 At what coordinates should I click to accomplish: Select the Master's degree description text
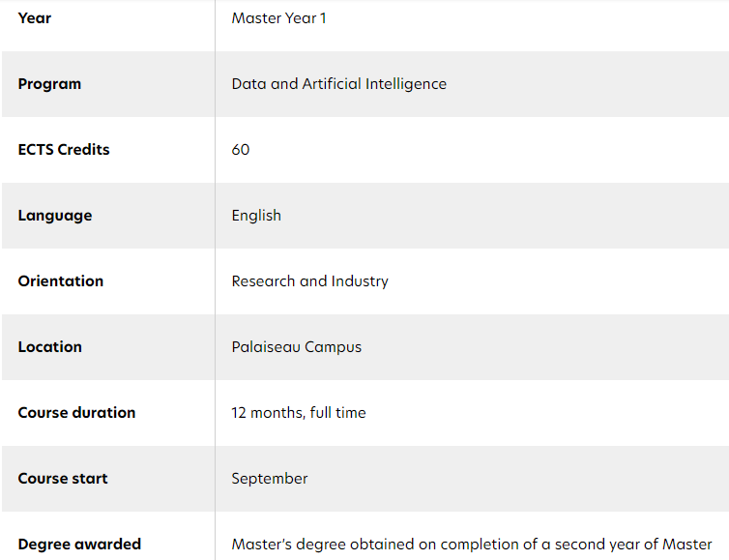tap(472, 545)
